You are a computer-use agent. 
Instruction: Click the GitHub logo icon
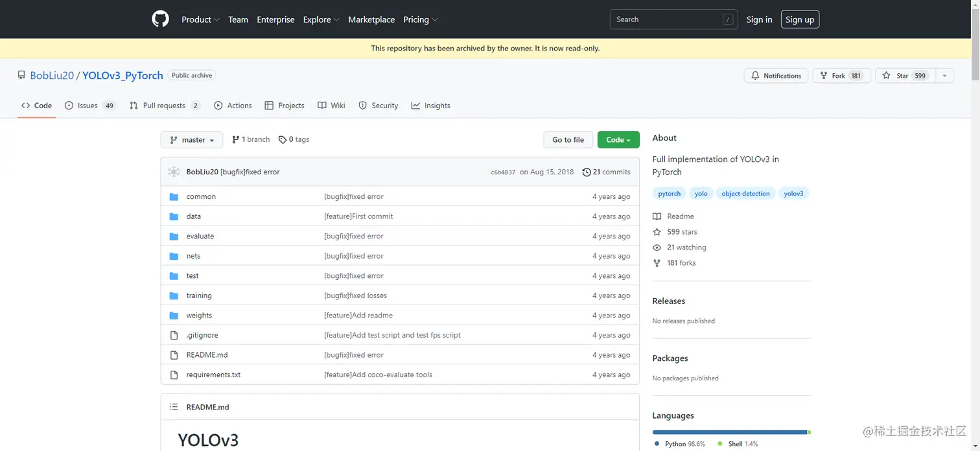[x=160, y=19]
